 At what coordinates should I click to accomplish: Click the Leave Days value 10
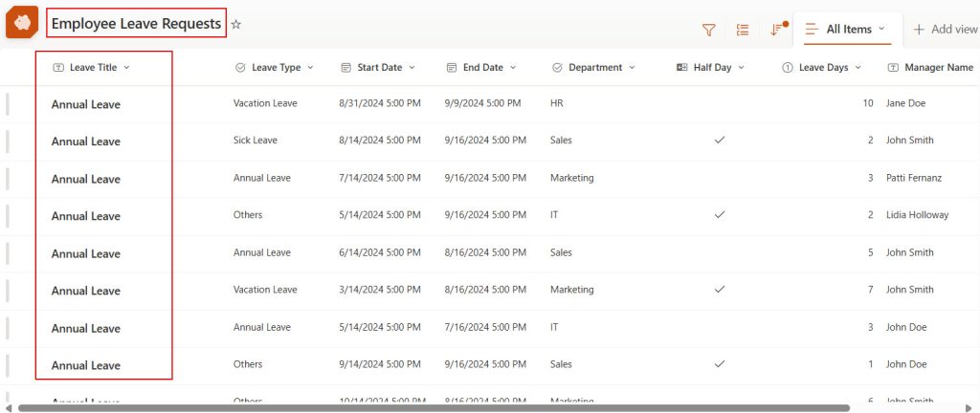point(867,103)
